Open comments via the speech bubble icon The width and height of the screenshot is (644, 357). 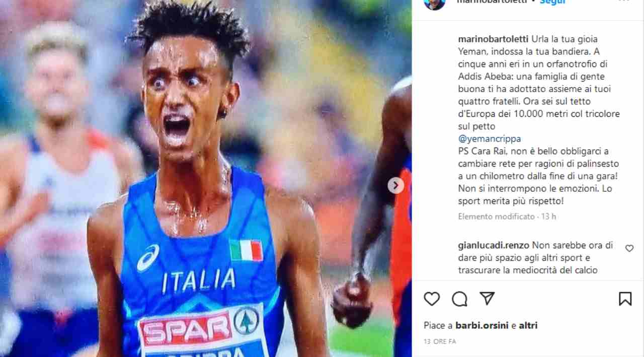(x=459, y=299)
